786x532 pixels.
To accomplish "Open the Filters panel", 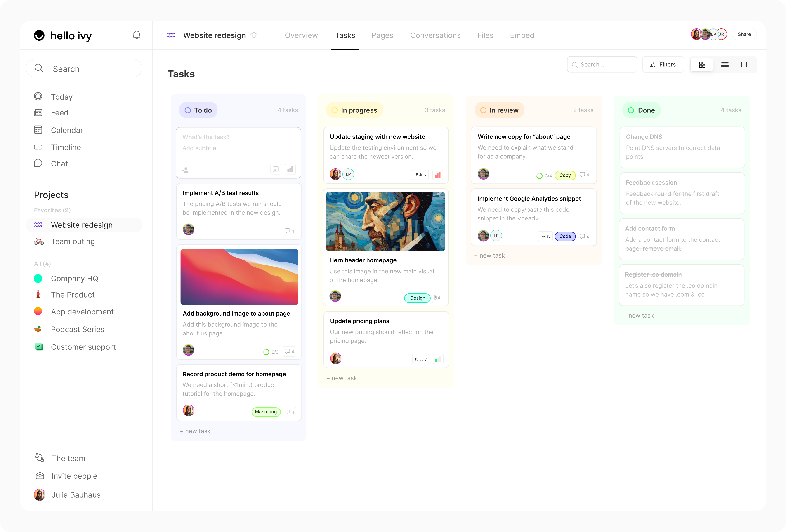I will coord(664,64).
